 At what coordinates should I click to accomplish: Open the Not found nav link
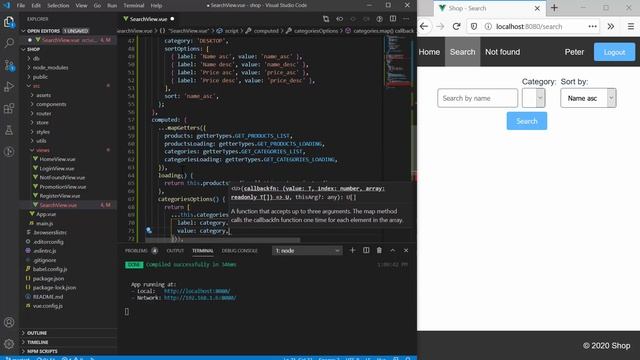(502, 52)
